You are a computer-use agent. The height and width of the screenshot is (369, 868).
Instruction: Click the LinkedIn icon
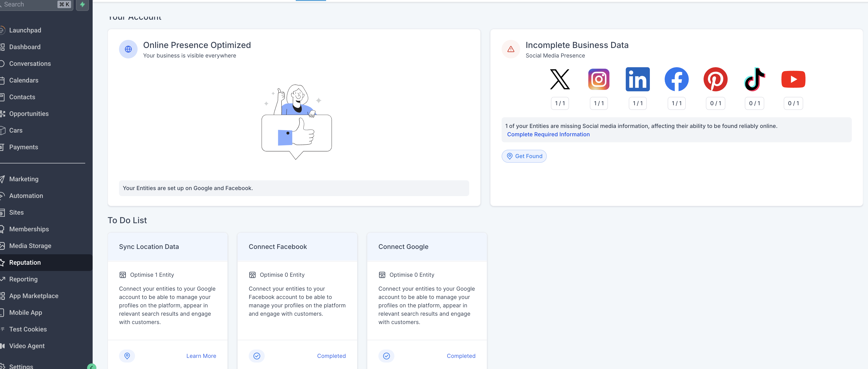tap(638, 79)
